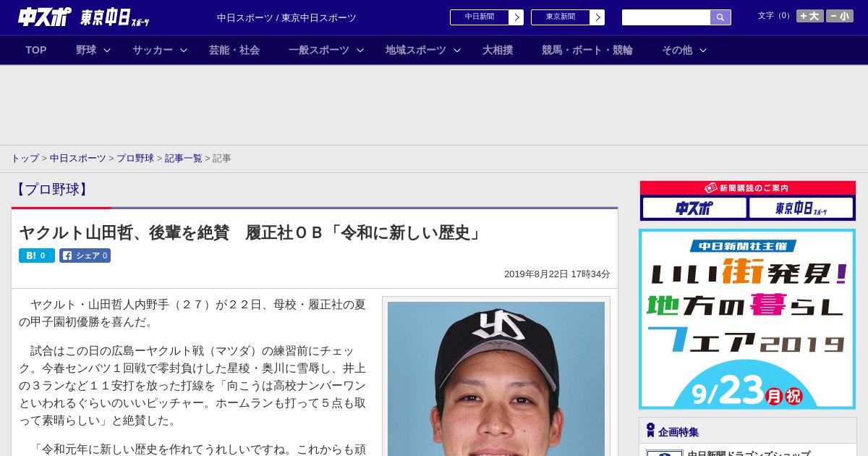Expand the 一般スポーツ dropdown chevron
868x456 pixels.
[x=360, y=50]
